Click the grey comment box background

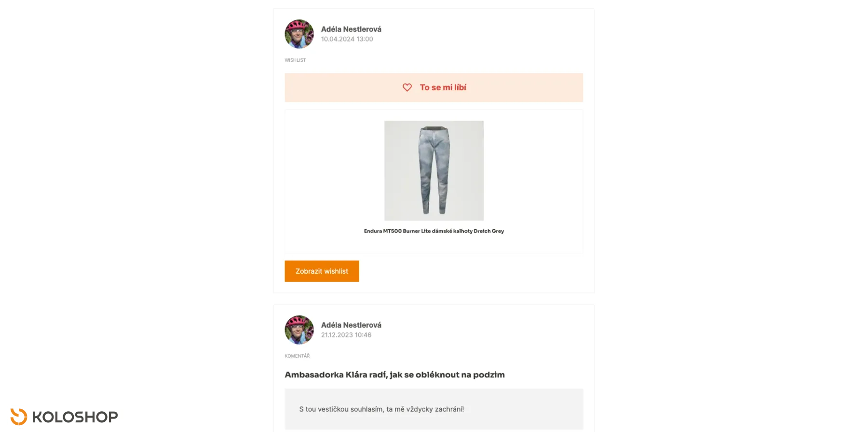pos(434,409)
